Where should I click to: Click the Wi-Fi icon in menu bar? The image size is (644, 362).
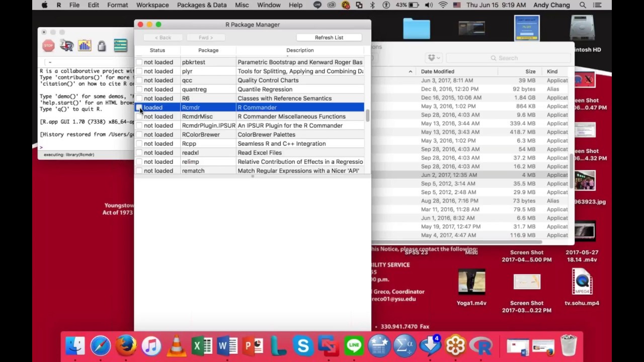coord(443,5)
